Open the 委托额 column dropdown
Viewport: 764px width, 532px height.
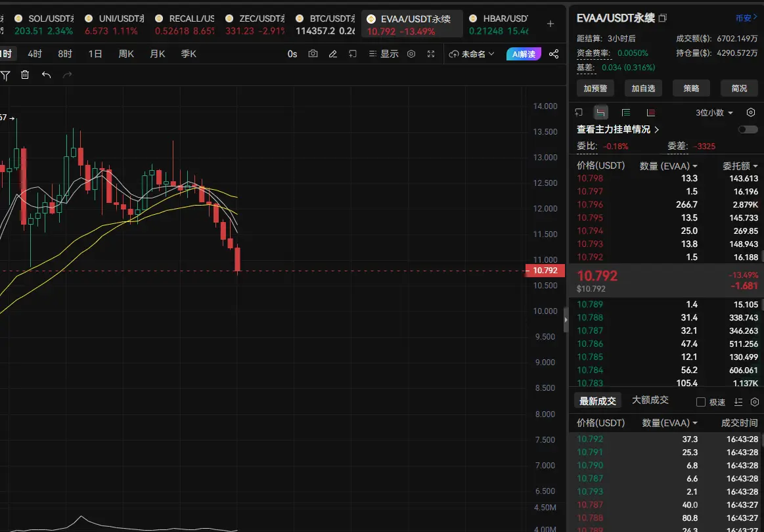click(740, 166)
